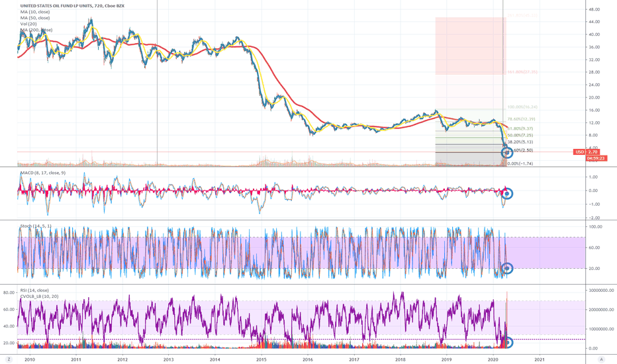617x364 pixels.
Task: Click the 61.80%(9.37) Fibonacci level label
Action: point(520,128)
